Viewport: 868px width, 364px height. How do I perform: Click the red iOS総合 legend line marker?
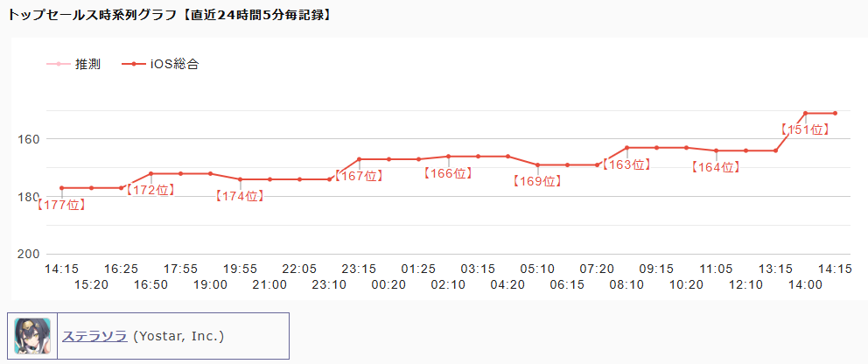pyautogui.click(x=133, y=64)
